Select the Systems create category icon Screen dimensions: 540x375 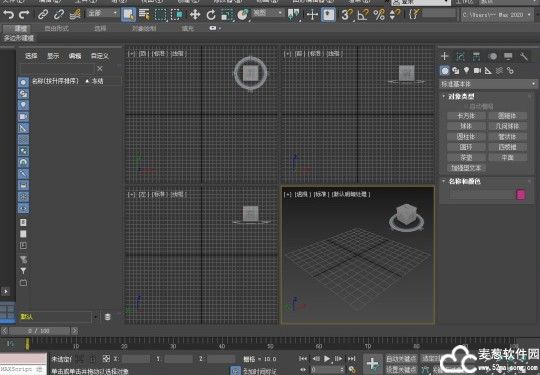coord(510,71)
